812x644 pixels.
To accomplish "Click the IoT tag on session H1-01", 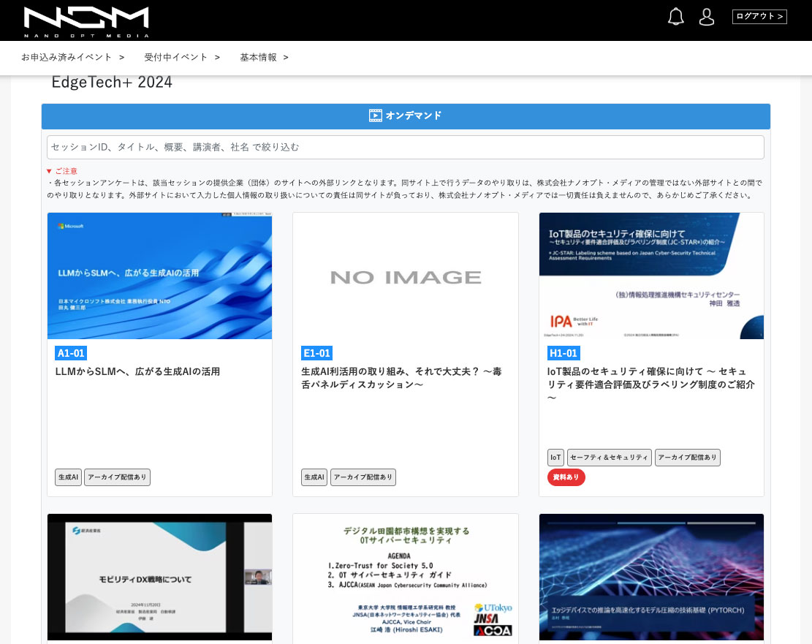I will click(555, 458).
